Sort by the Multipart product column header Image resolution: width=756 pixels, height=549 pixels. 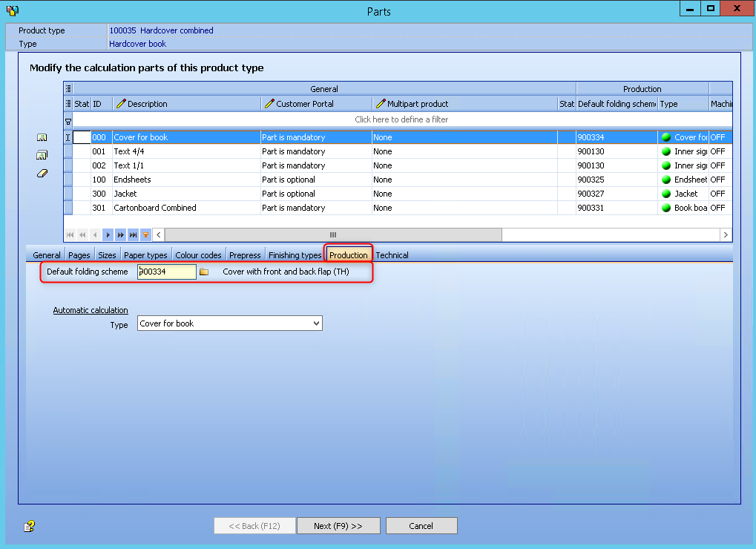pos(464,104)
